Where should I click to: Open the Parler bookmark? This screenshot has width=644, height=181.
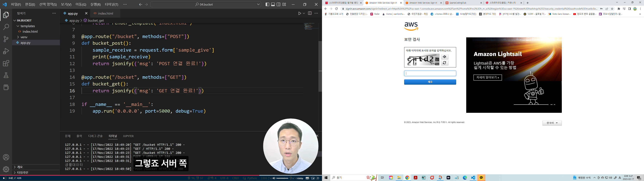[375, 14]
